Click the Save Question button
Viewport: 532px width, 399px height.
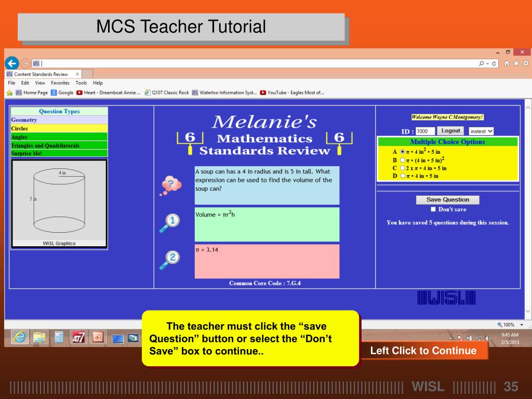[x=447, y=200]
